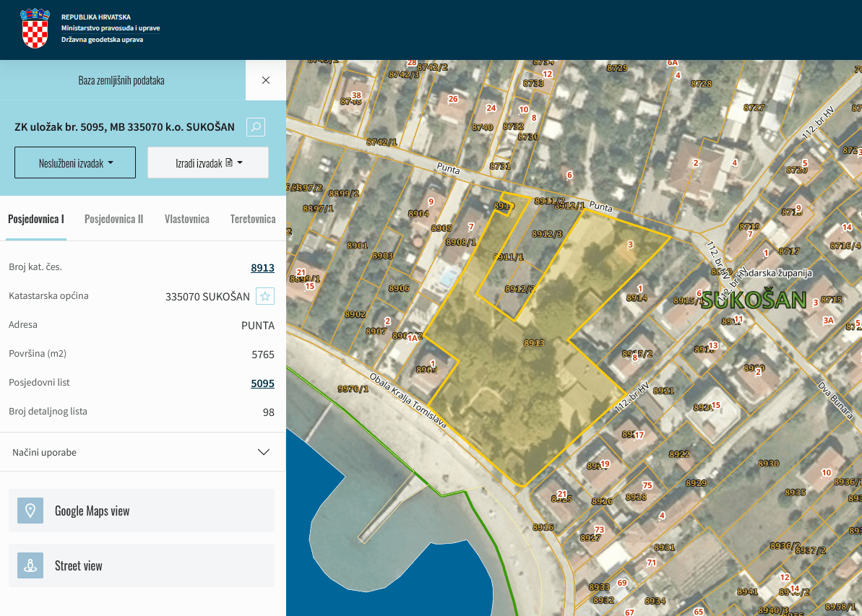This screenshot has width=862, height=616.
Task: Open Posjedovni list 5095 link
Action: (x=262, y=383)
